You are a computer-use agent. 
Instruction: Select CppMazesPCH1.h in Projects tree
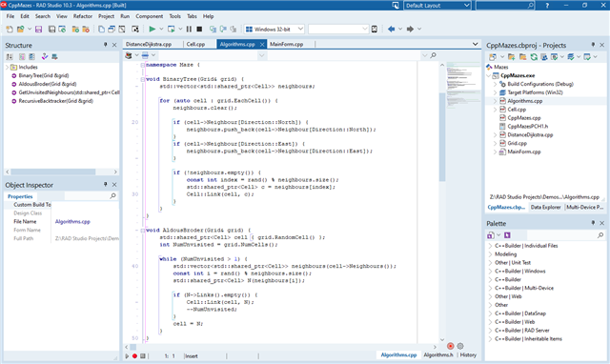click(526, 127)
